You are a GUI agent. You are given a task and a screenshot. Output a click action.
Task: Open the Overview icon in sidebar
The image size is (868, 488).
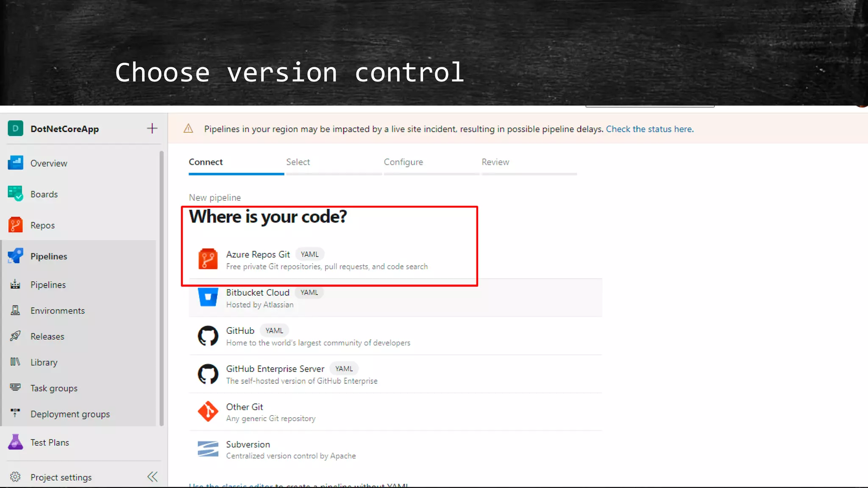pyautogui.click(x=15, y=163)
